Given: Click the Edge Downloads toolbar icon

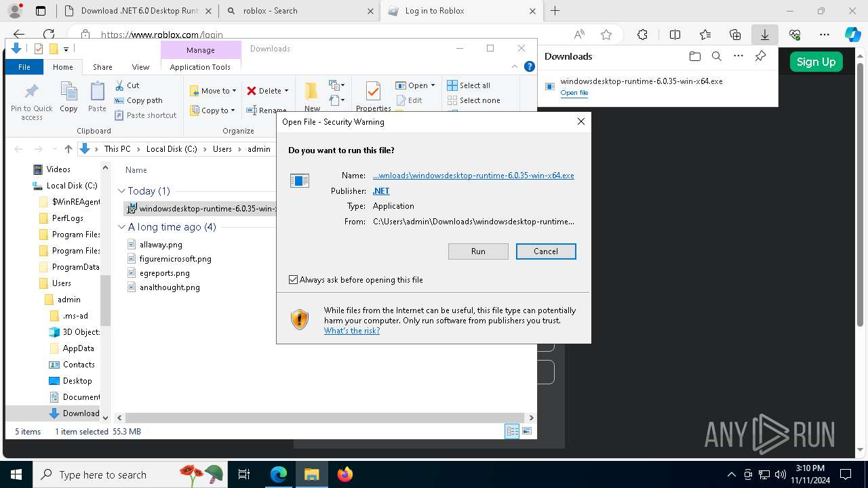Looking at the screenshot, I should 764,35.
